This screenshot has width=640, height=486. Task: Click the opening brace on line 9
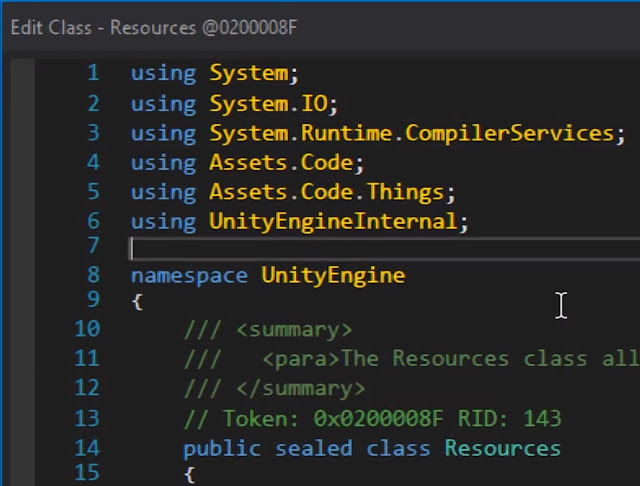pyautogui.click(x=137, y=301)
